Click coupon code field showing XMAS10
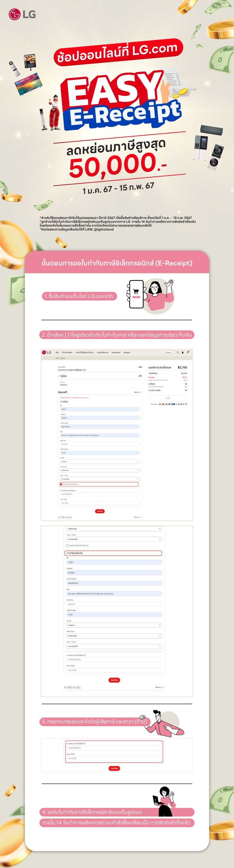 pyautogui.click(x=100, y=383)
